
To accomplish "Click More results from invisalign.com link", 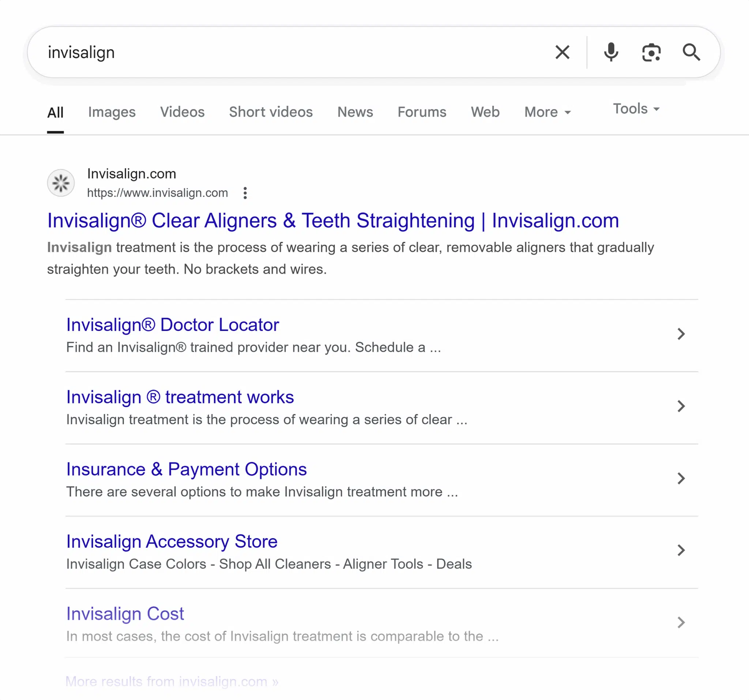I will click(172, 682).
